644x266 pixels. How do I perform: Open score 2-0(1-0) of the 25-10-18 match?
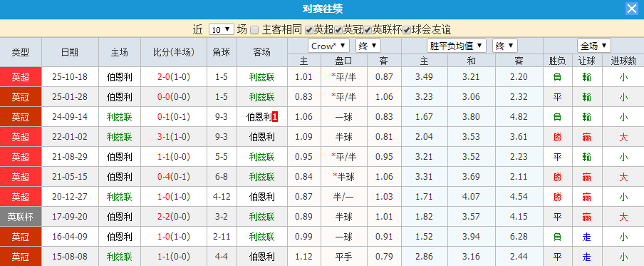[x=174, y=77]
